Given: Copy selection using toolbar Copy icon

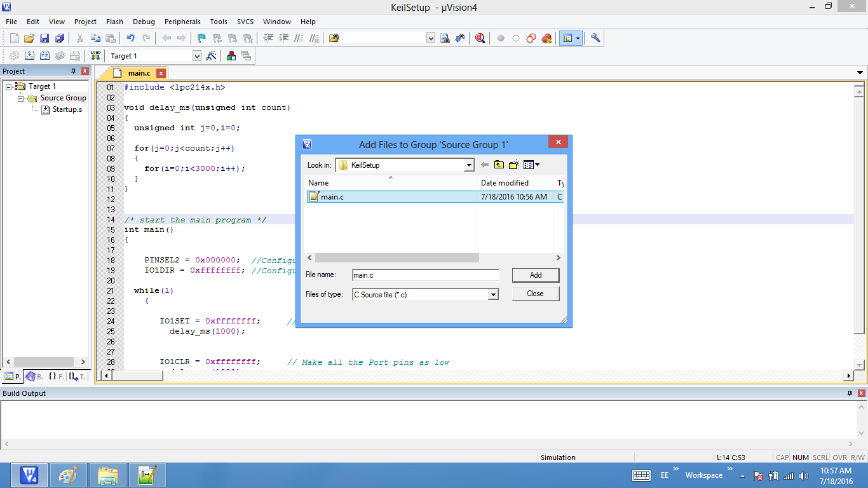Looking at the screenshot, I should (x=95, y=38).
